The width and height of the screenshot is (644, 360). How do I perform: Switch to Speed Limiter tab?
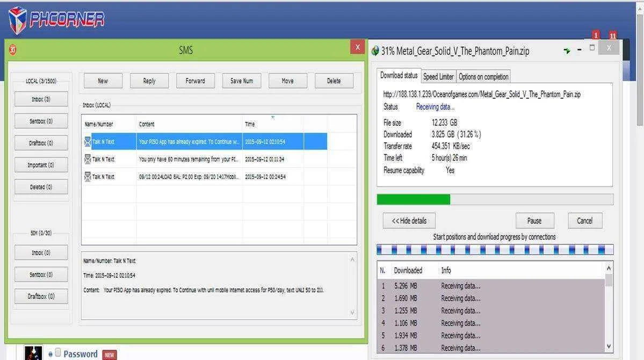[438, 76]
